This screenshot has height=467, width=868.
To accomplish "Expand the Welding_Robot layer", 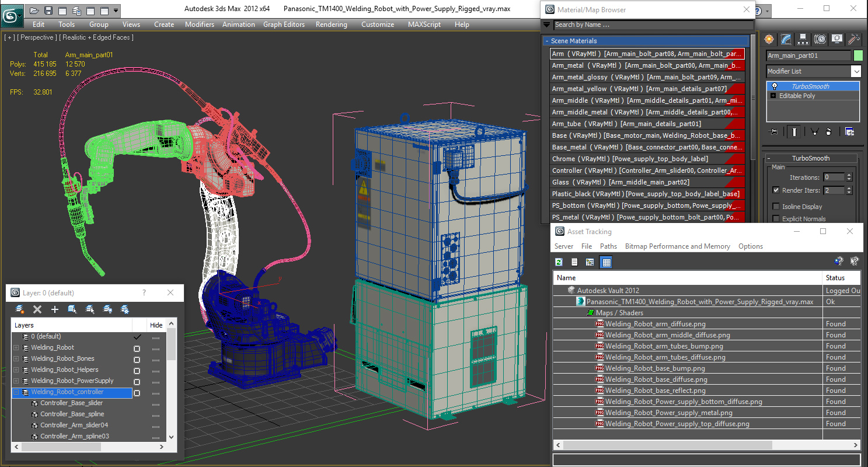I will click(x=16, y=348).
